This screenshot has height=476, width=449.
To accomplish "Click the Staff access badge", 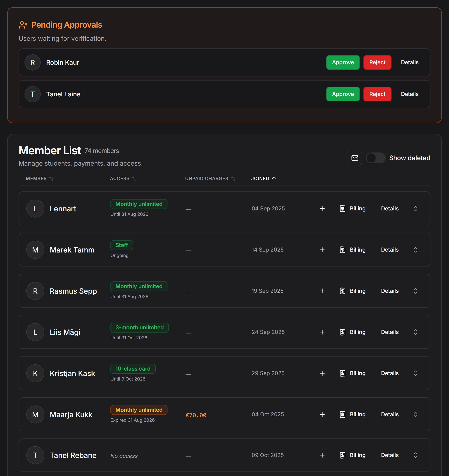I will pyautogui.click(x=122, y=245).
